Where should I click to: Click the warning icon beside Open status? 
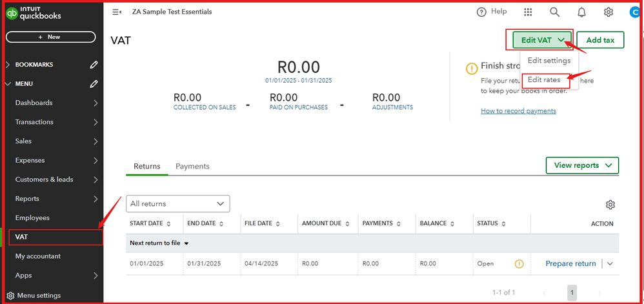[519, 264]
